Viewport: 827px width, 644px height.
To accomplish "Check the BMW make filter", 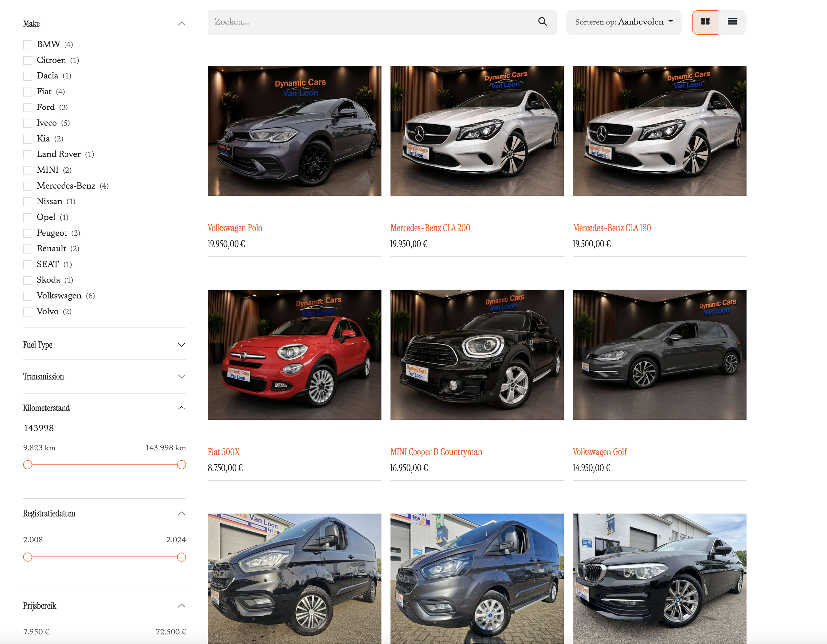I will pos(28,45).
